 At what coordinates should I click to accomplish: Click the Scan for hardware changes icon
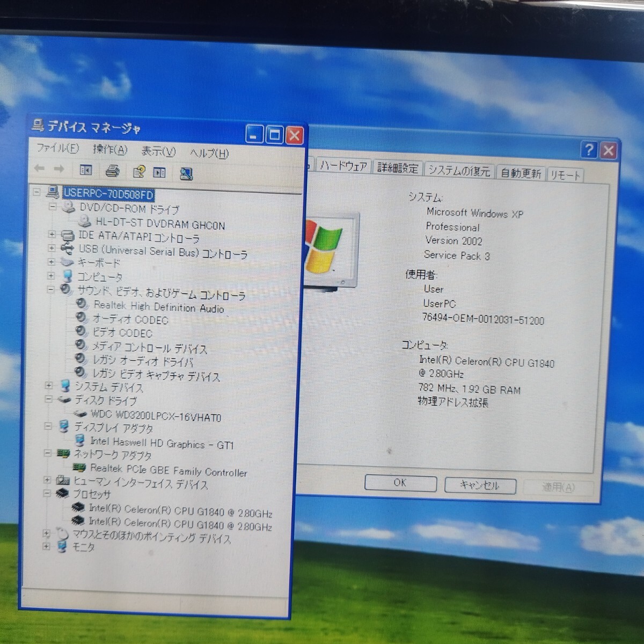tap(186, 173)
